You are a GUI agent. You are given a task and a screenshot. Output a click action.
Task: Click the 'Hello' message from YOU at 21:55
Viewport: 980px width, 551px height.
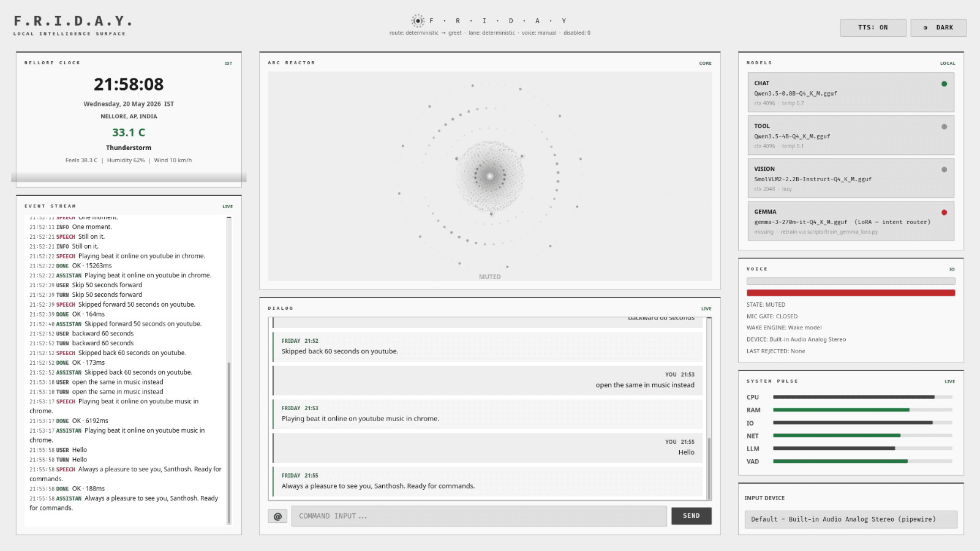488,448
